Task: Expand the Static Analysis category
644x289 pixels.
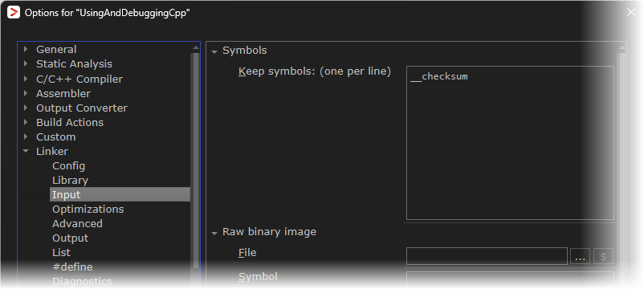Action: click(26, 63)
